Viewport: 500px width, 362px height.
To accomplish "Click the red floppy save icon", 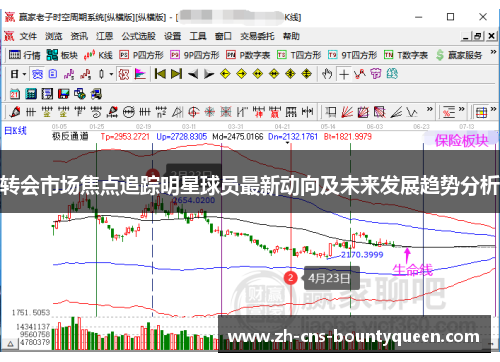I will [63, 94].
